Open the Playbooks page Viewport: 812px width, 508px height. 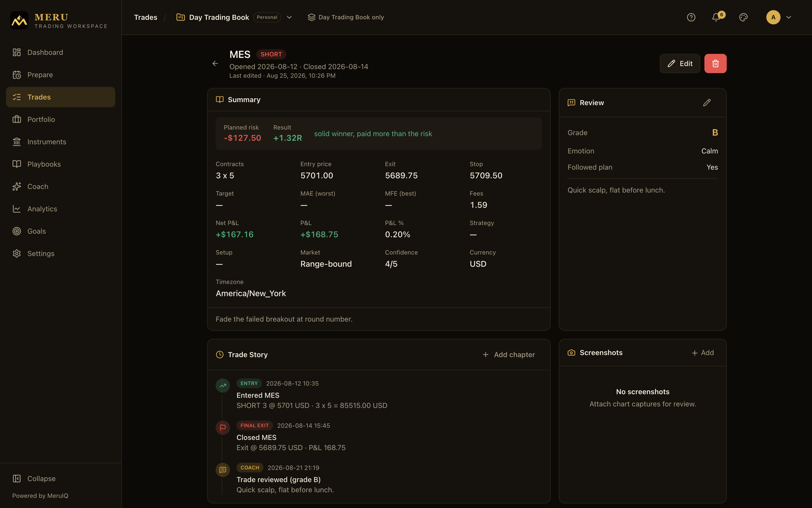tap(60, 164)
